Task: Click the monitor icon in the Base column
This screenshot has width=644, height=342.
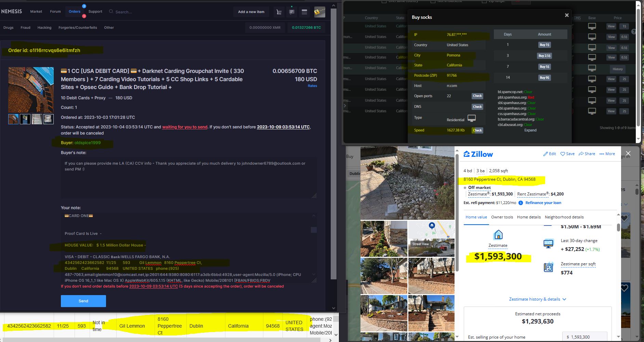Action: click(592, 26)
